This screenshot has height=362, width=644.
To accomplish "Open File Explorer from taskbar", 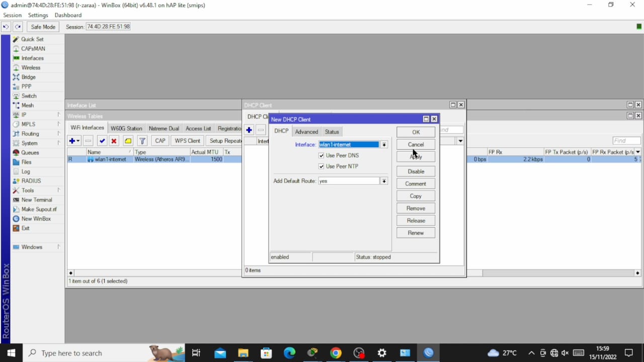I will (x=243, y=353).
